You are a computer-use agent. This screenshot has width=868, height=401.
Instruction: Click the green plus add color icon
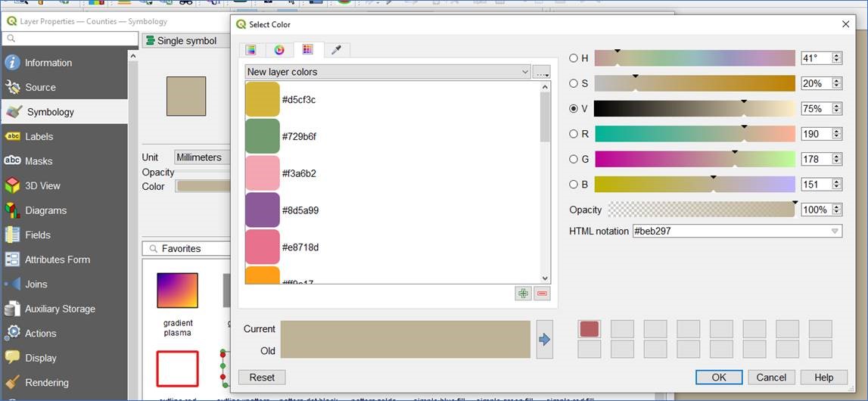pyautogui.click(x=523, y=294)
